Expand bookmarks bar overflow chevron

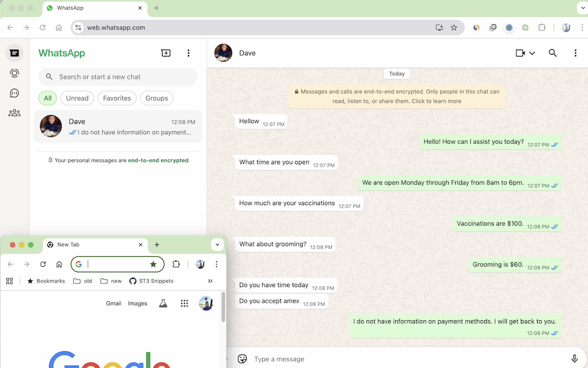tap(210, 281)
